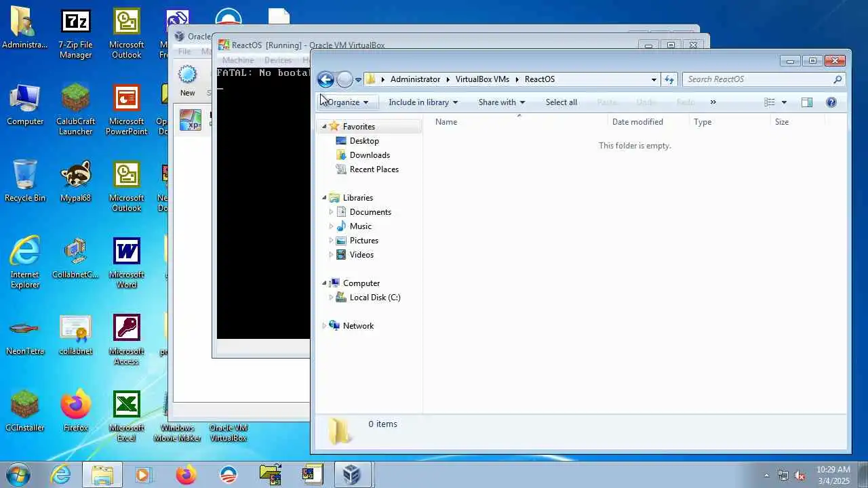The height and width of the screenshot is (488, 868).
Task: Click Select all in Explorer toolbar
Action: coord(561,102)
